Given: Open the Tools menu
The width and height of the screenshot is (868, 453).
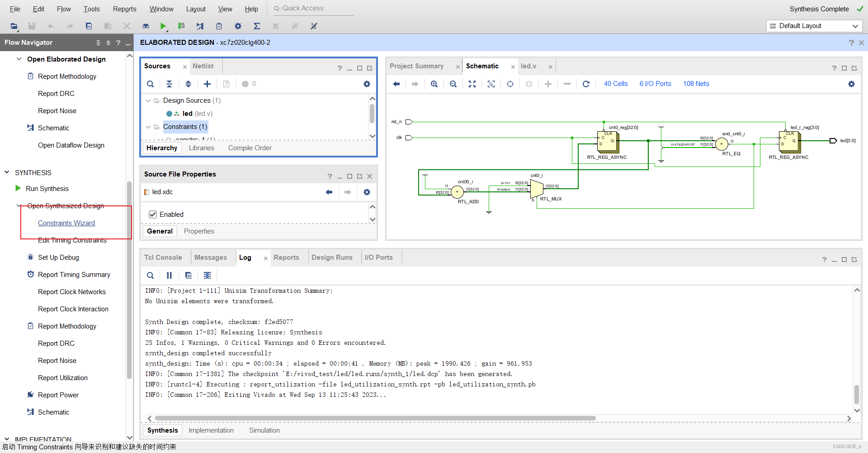Looking at the screenshot, I should pos(91,9).
